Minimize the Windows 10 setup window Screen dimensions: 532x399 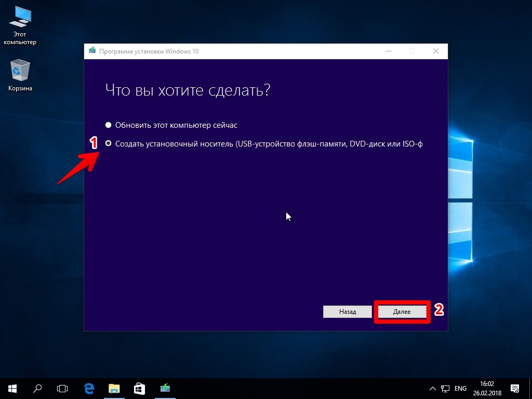pos(389,51)
